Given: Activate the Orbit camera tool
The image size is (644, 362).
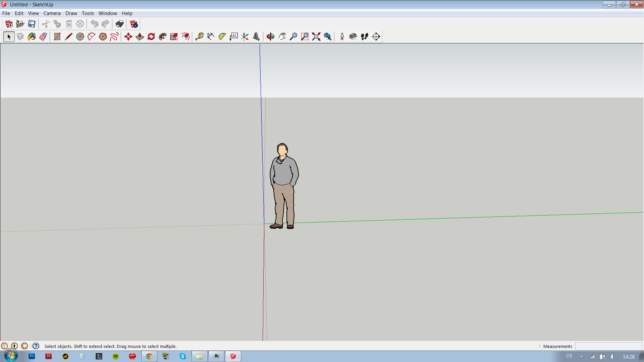Looking at the screenshot, I should click(270, 37).
